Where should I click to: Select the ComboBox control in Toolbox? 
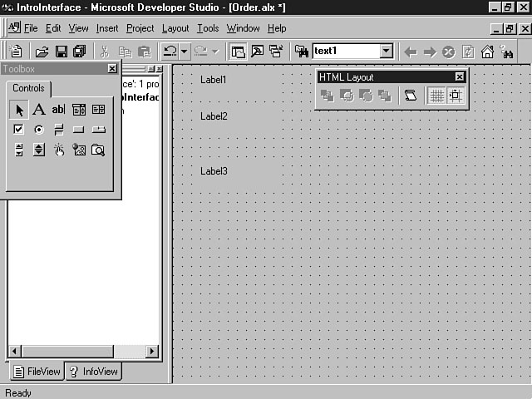[79, 109]
